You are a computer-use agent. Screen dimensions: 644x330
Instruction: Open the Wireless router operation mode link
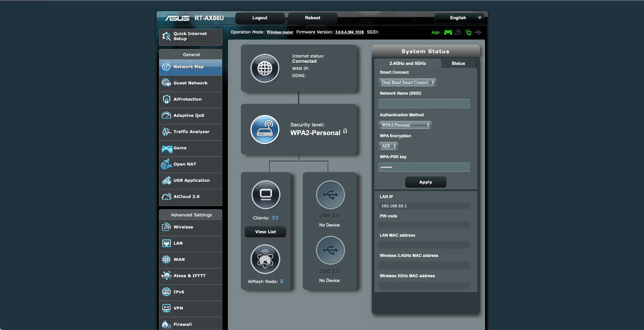point(280,32)
